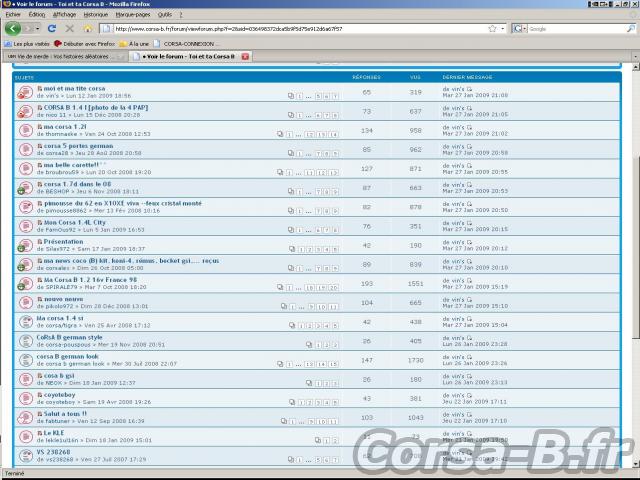Click topic status icon of 'Présentation'
The height and width of the screenshot is (480, 640).
[25, 245]
